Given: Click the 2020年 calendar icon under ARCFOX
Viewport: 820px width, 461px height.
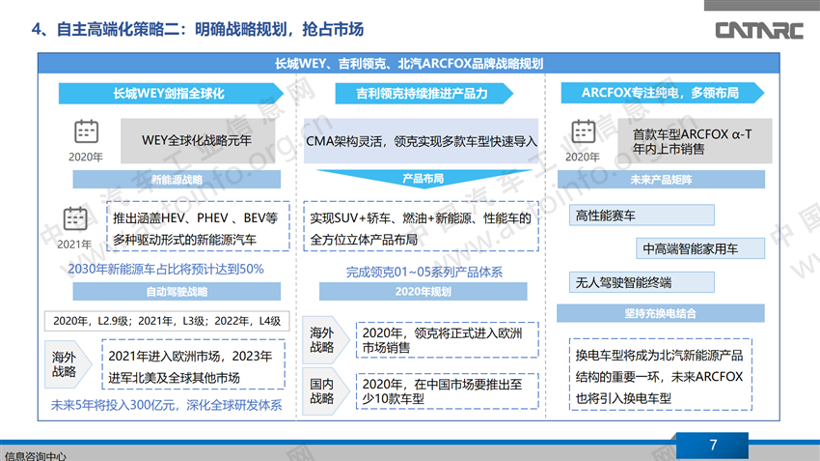Looking at the screenshot, I should (x=583, y=131).
